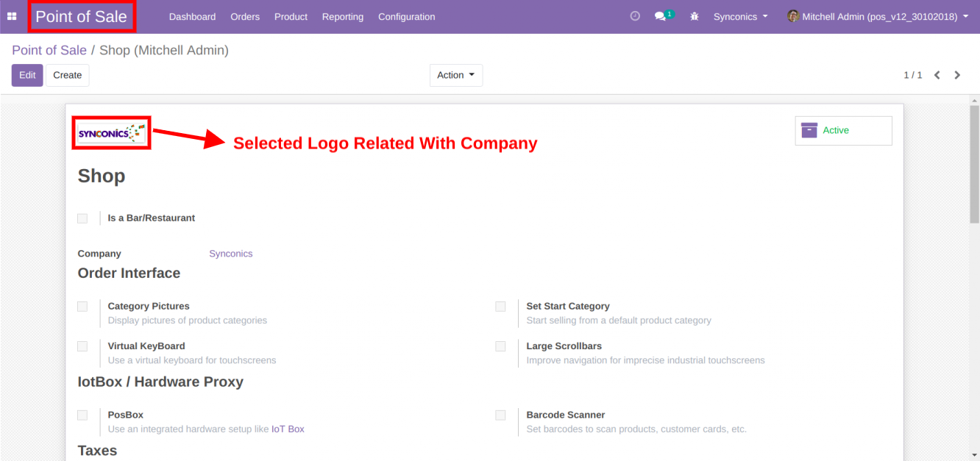Open the apps grid menu icon
The width and height of the screenshot is (980, 461).
12,16
